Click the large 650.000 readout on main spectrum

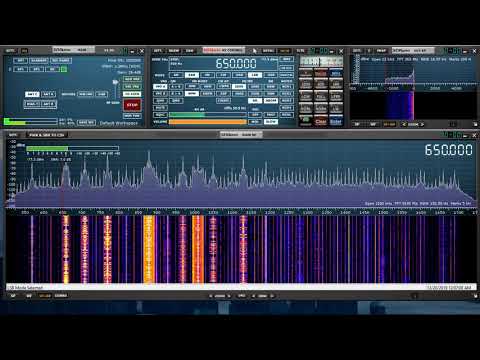[448, 150]
